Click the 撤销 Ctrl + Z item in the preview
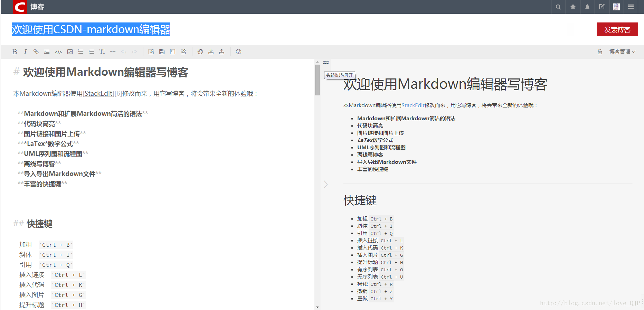Image resolution: width=644 pixels, height=310 pixels. coord(375,291)
